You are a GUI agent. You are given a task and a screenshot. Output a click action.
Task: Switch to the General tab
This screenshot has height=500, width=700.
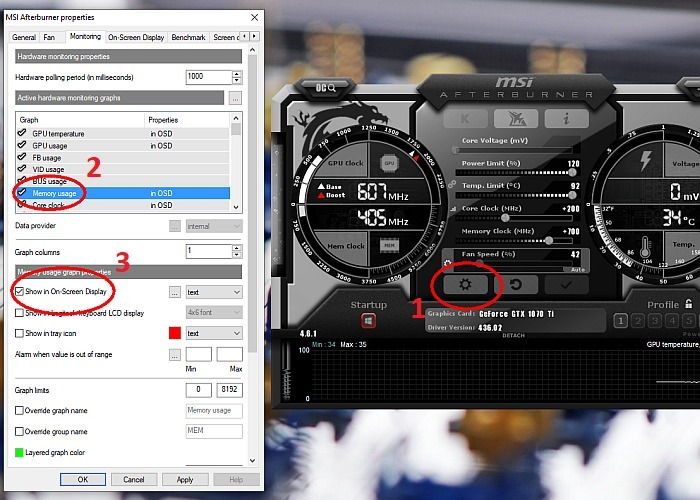[x=24, y=38]
